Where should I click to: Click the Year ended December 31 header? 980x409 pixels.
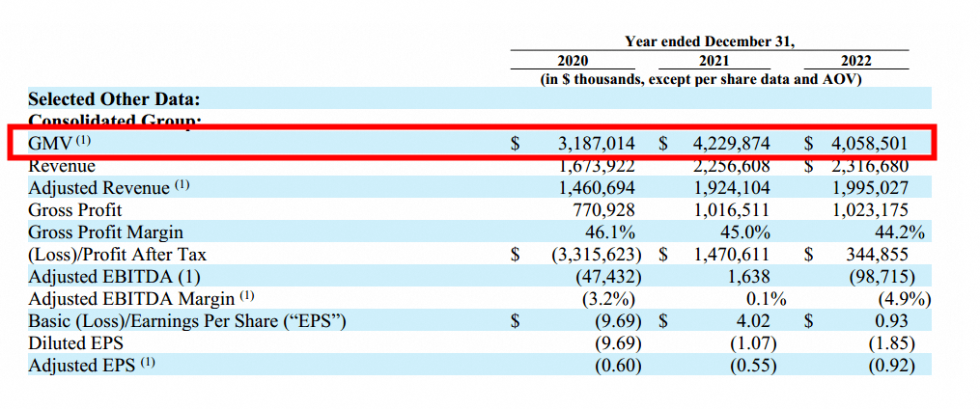pyautogui.click(x=710, y=41)
